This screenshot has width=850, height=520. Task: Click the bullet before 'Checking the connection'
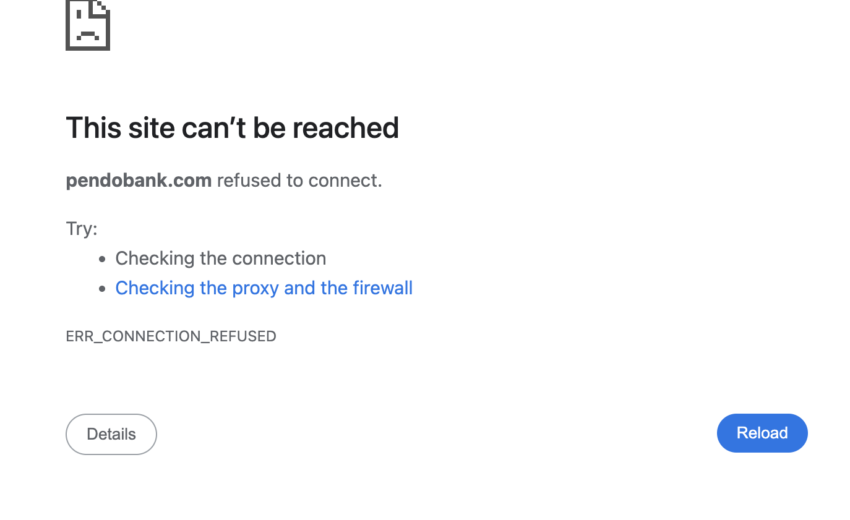click(102, 259)
